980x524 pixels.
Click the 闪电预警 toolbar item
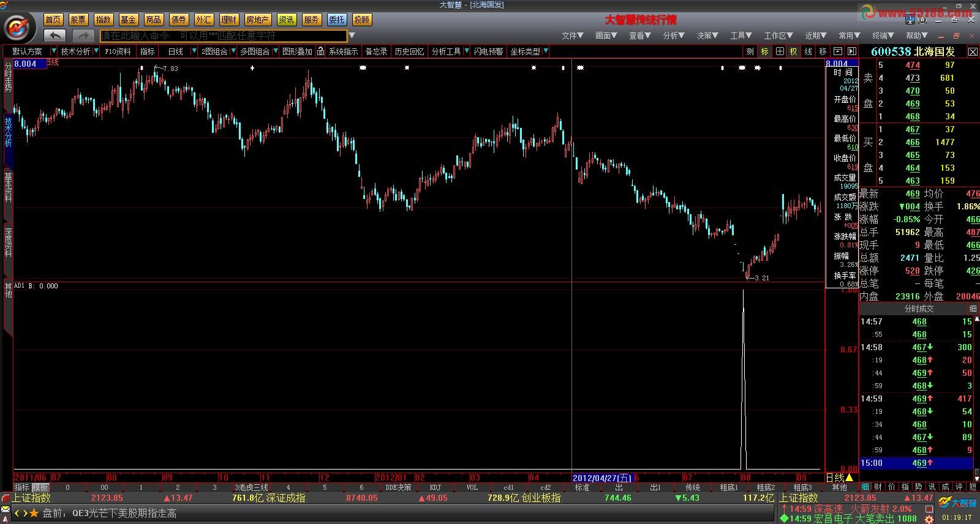tap(489, 51)
